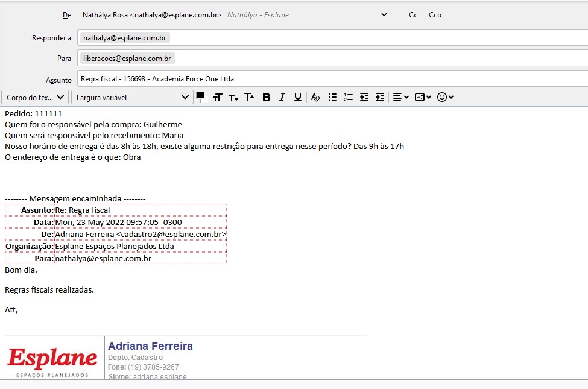588x389 pixels.
Task: Open the text color picker swatch
Action: 200,96
